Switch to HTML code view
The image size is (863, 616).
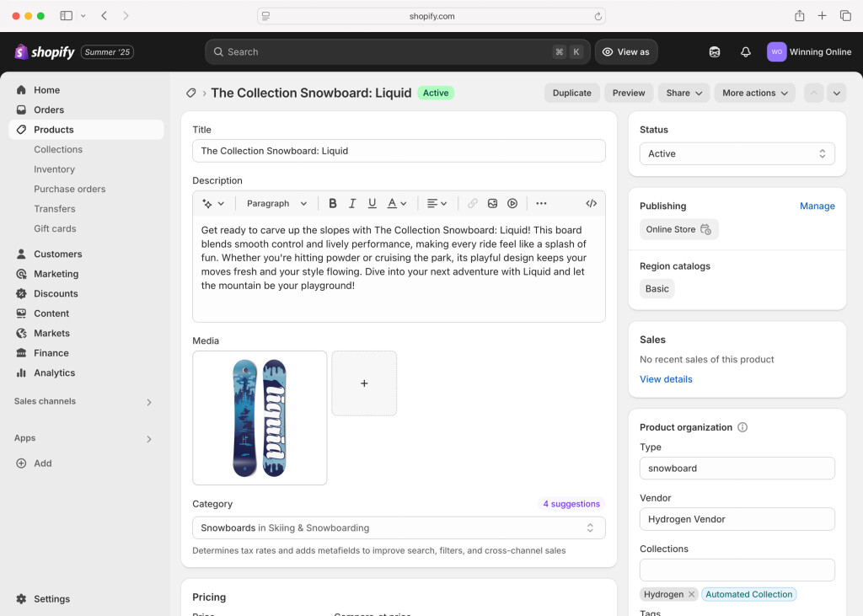click(591, 204)
